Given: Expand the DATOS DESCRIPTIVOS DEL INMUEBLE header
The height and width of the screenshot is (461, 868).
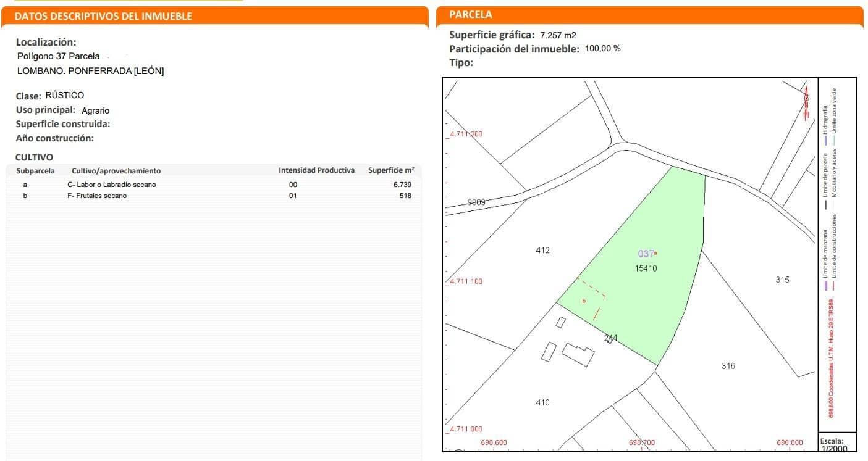Looking at the screenshot, I should click(104, 15).
